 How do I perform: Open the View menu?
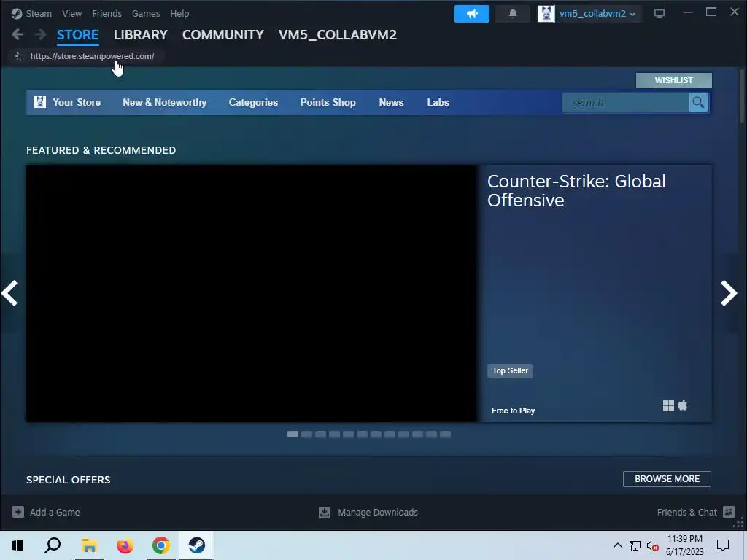(x=71, y=13)
